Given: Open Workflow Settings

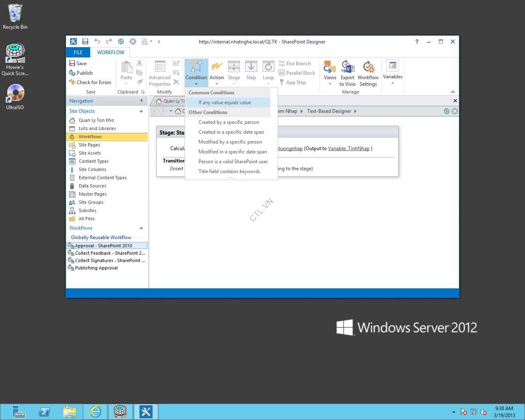Looking at the screenshot, I should [x=368, y=73].
